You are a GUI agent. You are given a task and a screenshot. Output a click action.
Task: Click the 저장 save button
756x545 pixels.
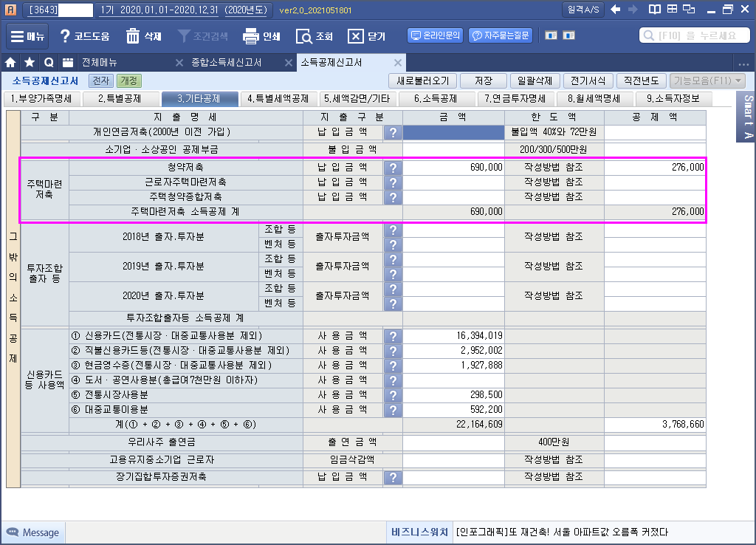pyautogui.click(x=484, y=80)
